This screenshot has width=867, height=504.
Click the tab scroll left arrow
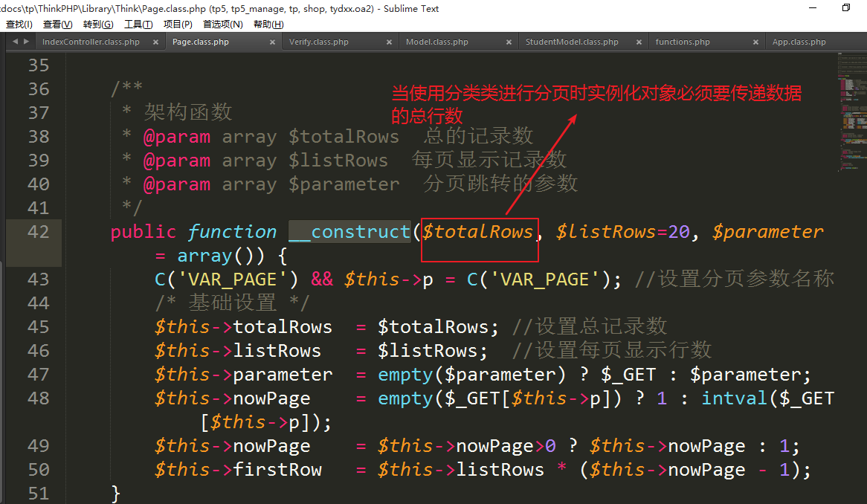pyautogui.click(x=15, y=42)
